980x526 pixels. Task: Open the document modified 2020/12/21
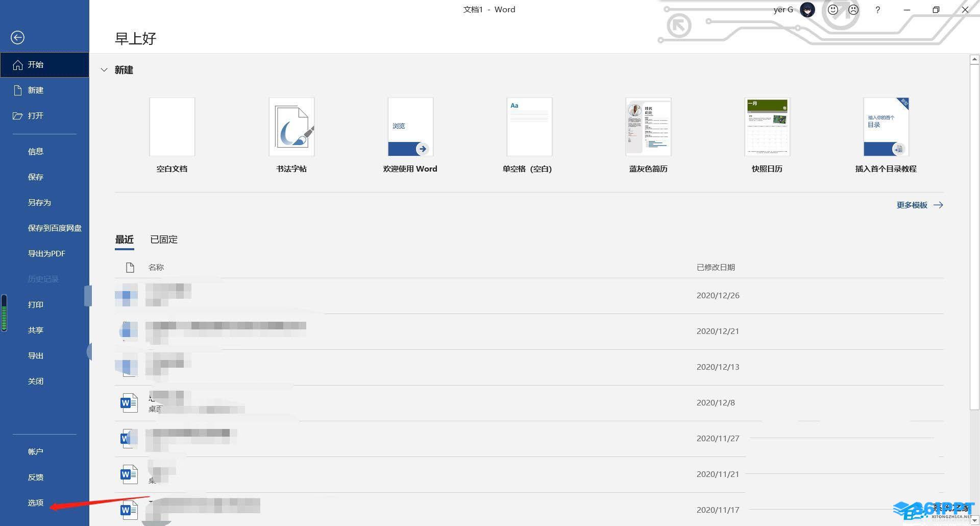click(529, 331)
